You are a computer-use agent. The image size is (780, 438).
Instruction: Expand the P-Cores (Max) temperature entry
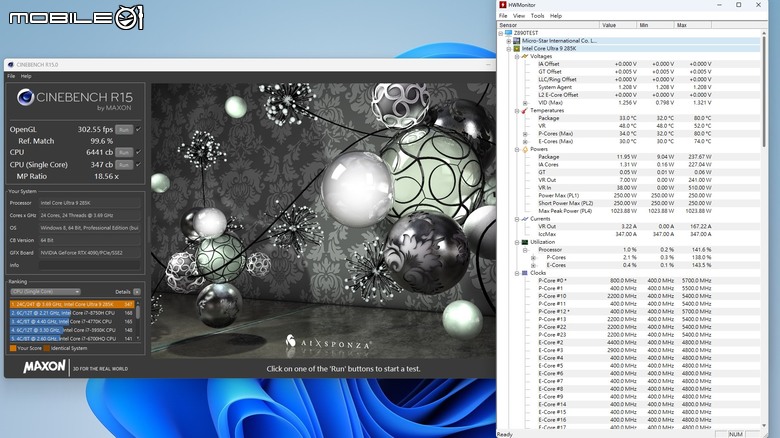(x=525, y=134)
